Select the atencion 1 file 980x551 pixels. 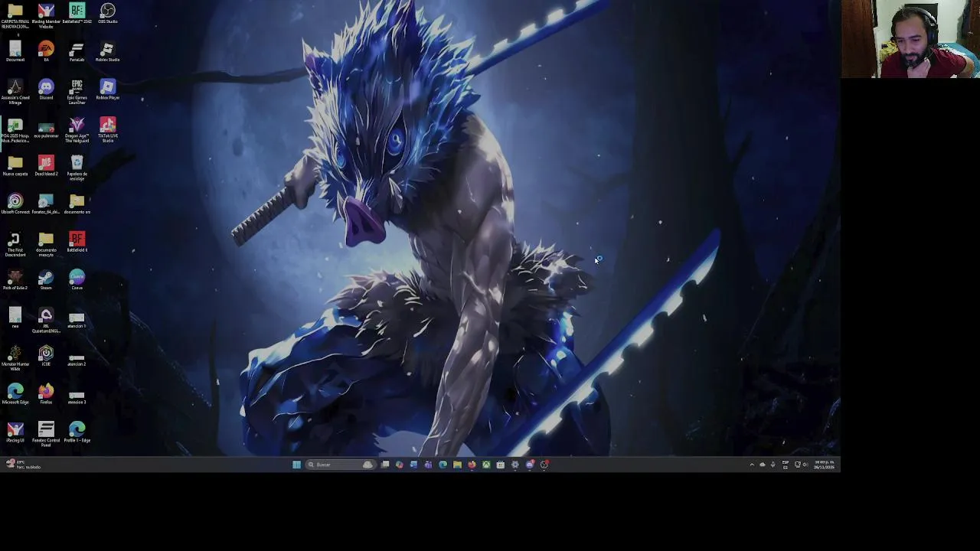click(77, 320)
